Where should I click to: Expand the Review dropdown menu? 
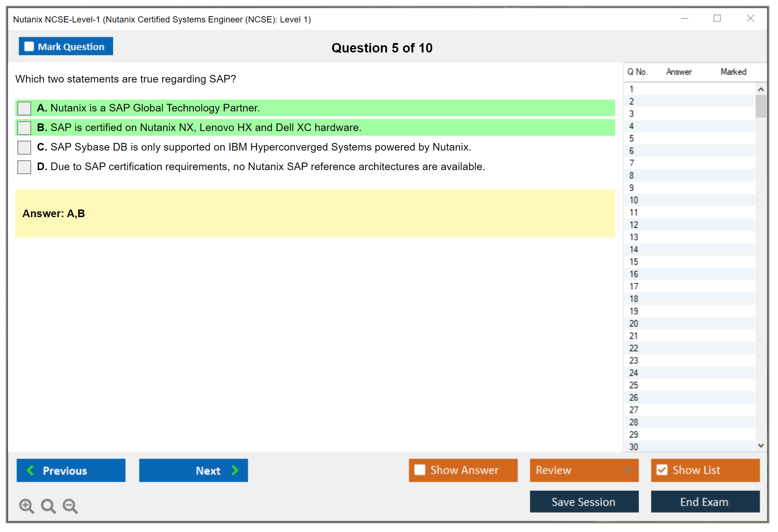tap(628, 470)
